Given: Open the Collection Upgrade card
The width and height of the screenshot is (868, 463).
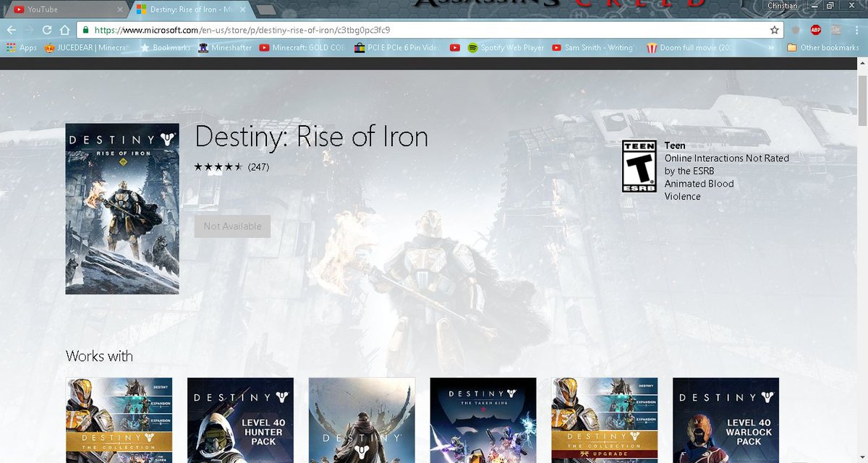Looking at the screenshot, I should pos(605,420).
